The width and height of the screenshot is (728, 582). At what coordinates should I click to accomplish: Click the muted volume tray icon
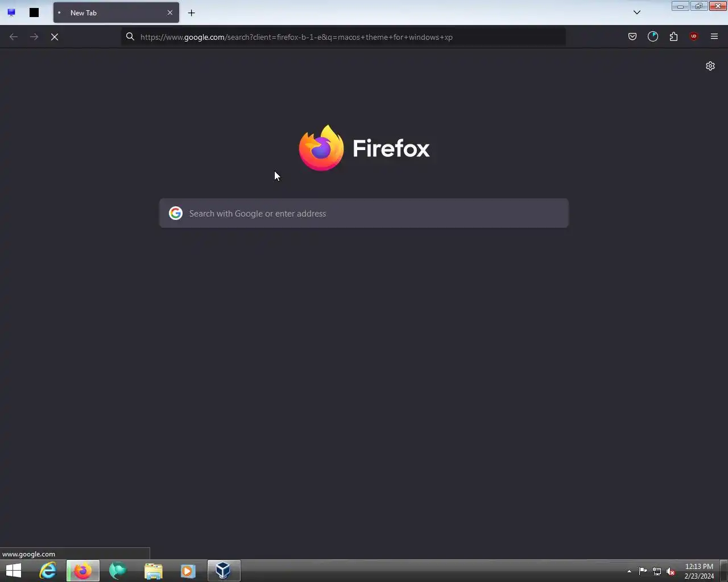[x=671, y=571]
